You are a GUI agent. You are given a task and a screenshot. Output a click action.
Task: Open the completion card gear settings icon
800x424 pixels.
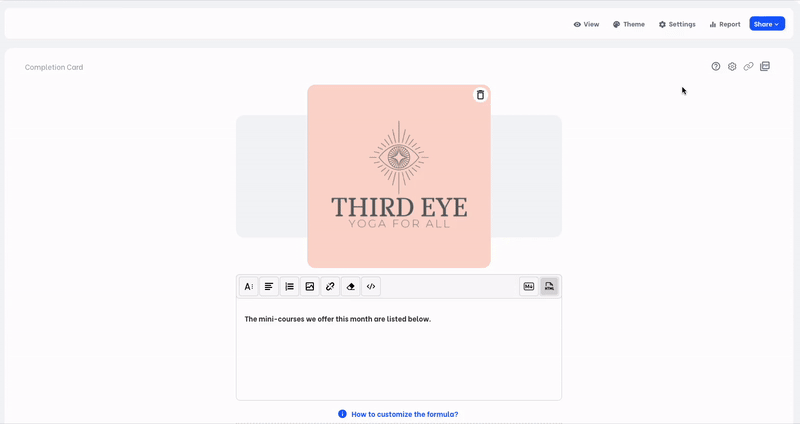click(732, 66)
